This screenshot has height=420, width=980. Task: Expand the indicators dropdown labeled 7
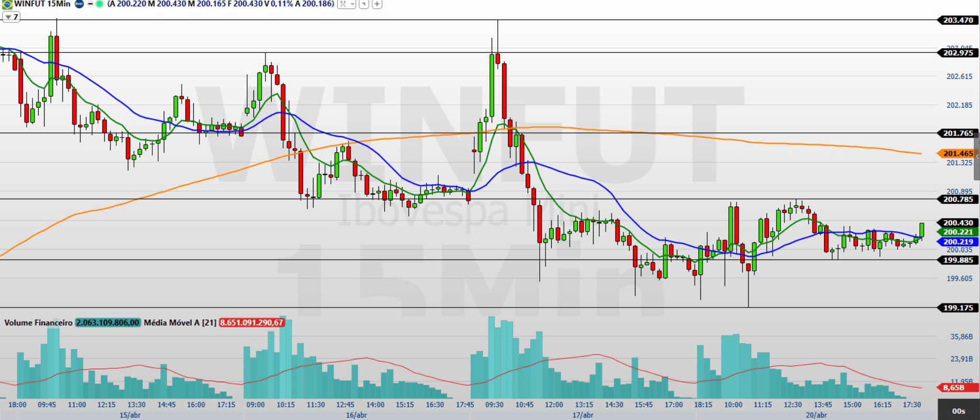tap(11, 17)
